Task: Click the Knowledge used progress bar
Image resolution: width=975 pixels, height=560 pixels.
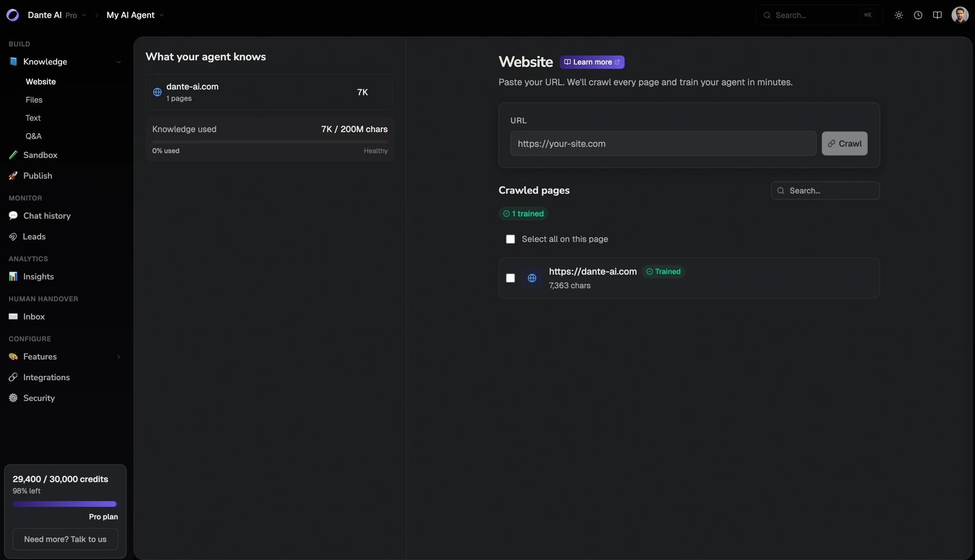Action: click(270, 142)
